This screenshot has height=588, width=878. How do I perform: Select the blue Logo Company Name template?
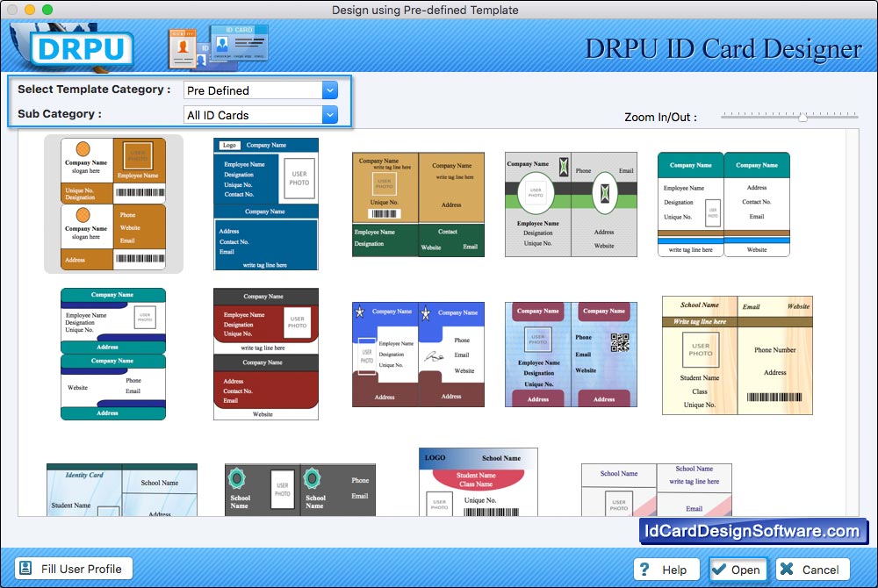pyautogui.click(x=265, y=204)
